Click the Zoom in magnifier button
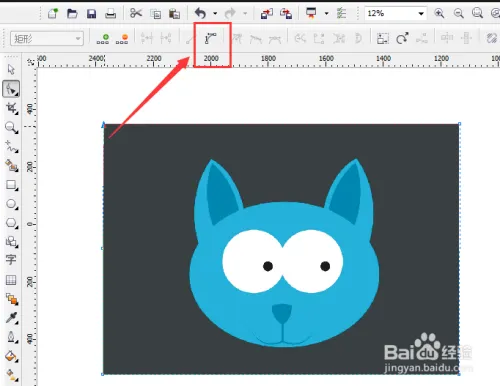The image size is (500, 386). [439, 13]
